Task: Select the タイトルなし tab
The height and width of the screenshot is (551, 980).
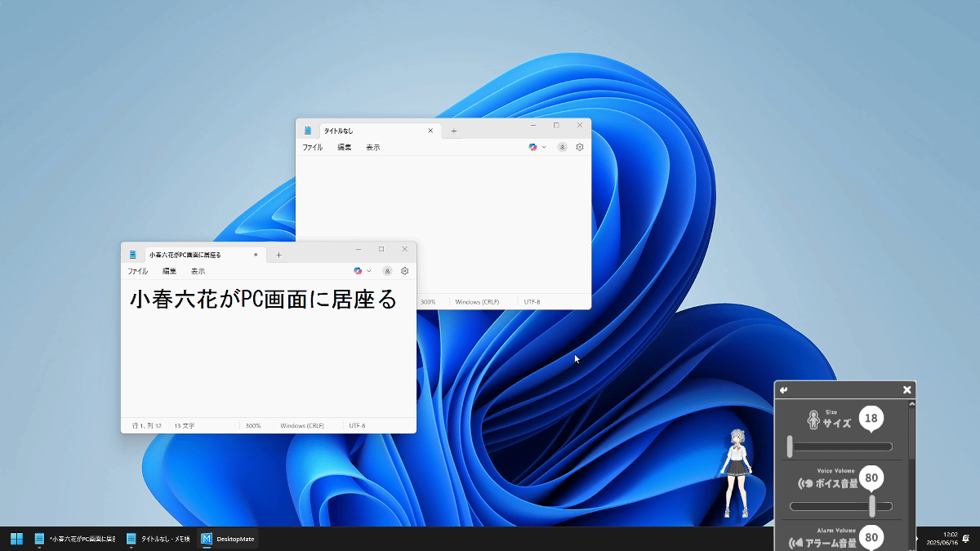Action: tap(381, 131)
